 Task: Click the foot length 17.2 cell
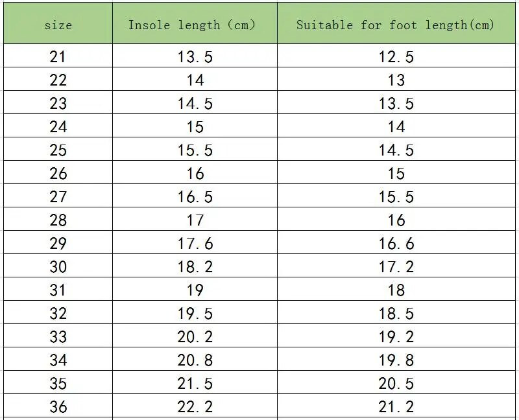click(x=396, y=267)
